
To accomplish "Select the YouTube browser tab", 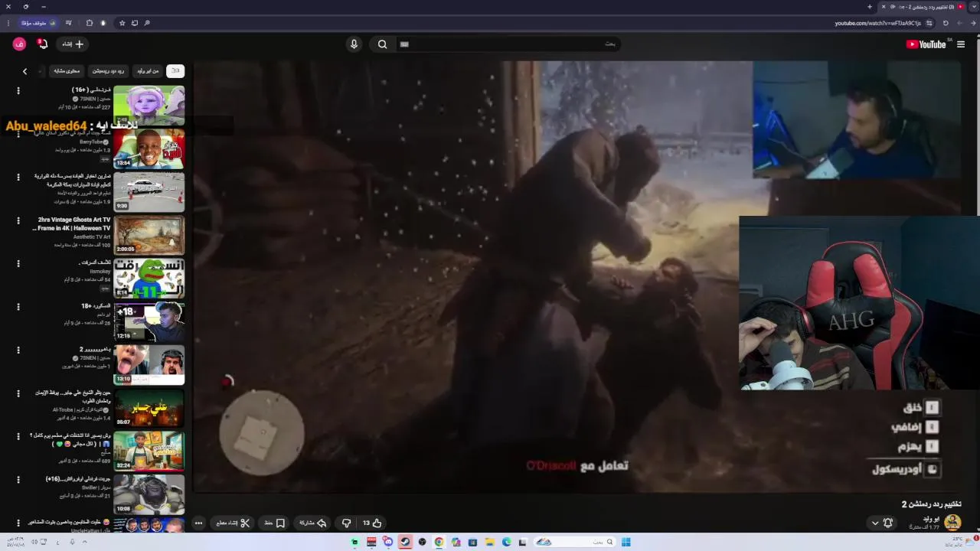I will 923,7.
